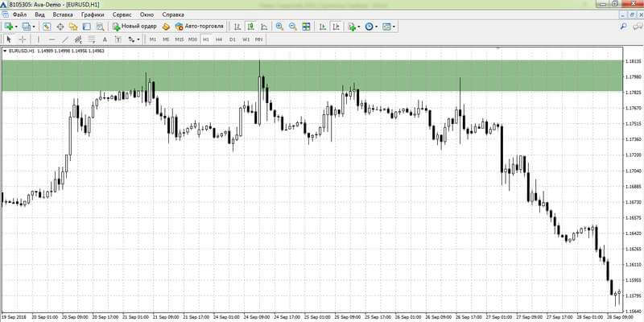Image resolution: width=644 pixels, height=322 pixels.
Task: Select the Text Label (T) tool
Action: click(118, 39)
